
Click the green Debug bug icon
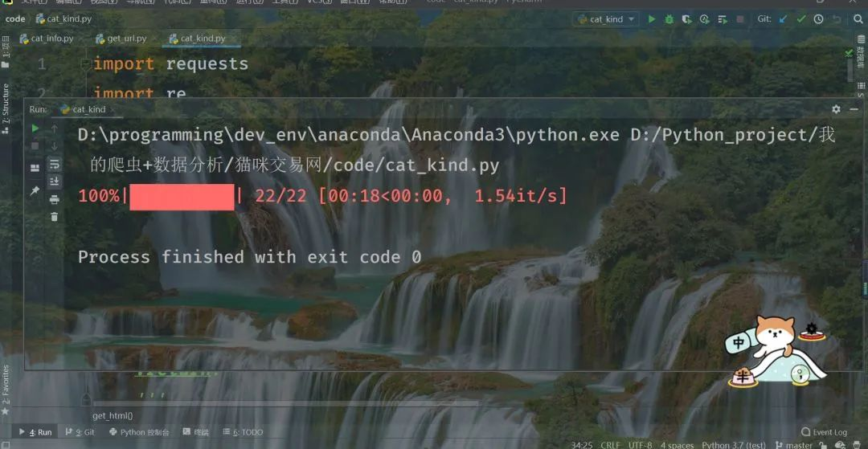coord(669,19)
